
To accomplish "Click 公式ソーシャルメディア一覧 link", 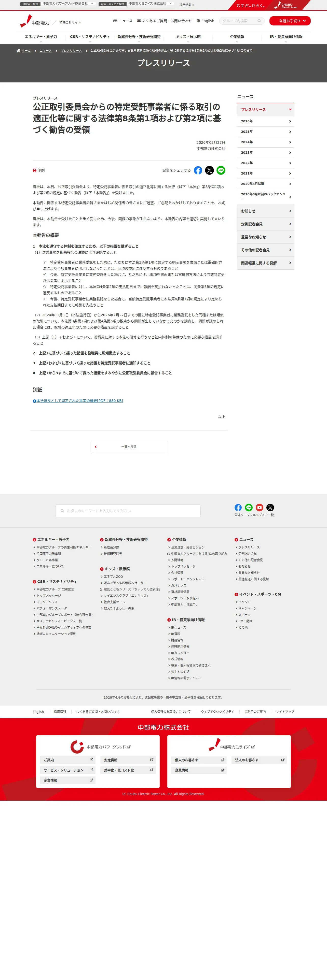I will click(254, 515).
